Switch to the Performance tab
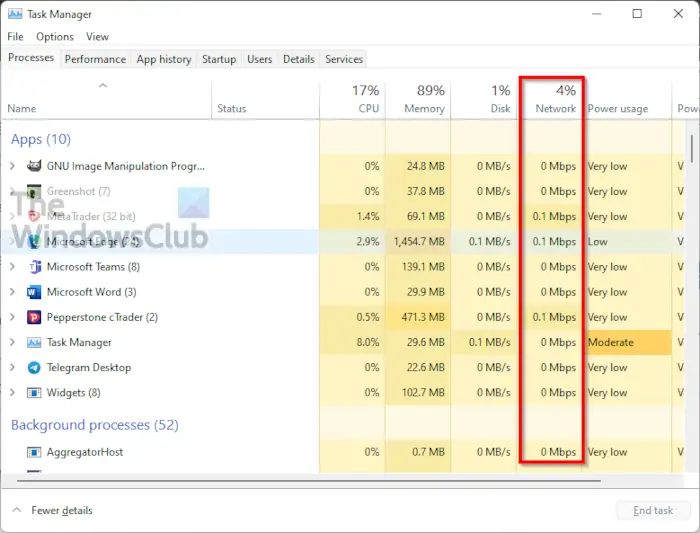The height and width of the screenshot is (533, 700). [95, 59]
